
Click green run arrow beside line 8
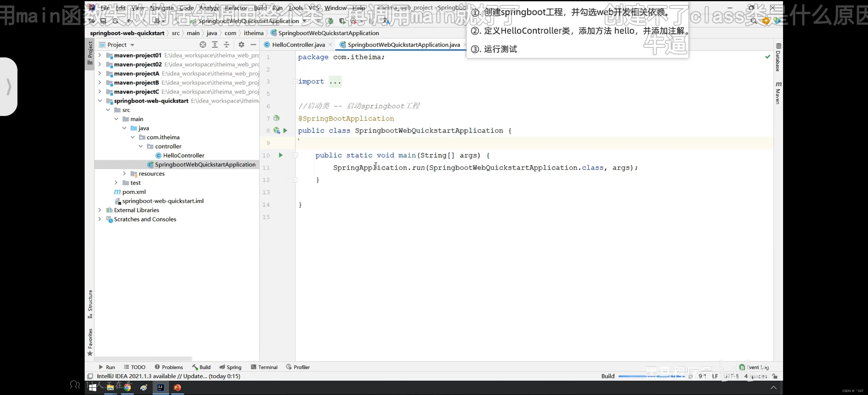click(x=285, y=131)
